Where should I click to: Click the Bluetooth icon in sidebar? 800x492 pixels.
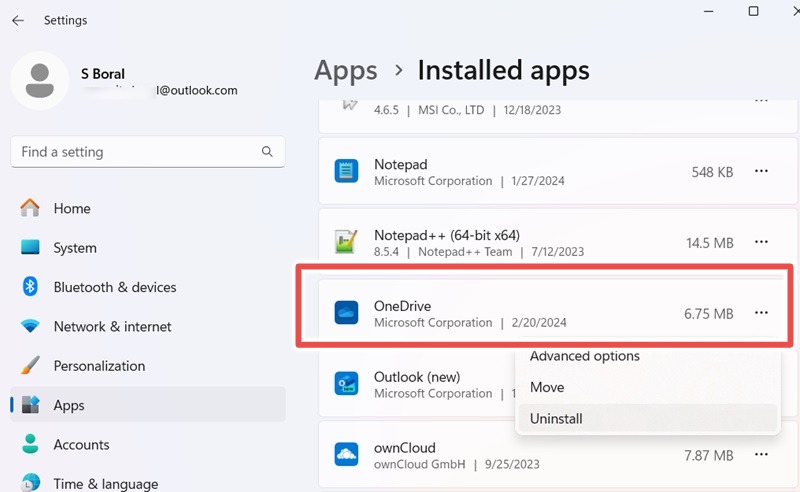point(30,286)
